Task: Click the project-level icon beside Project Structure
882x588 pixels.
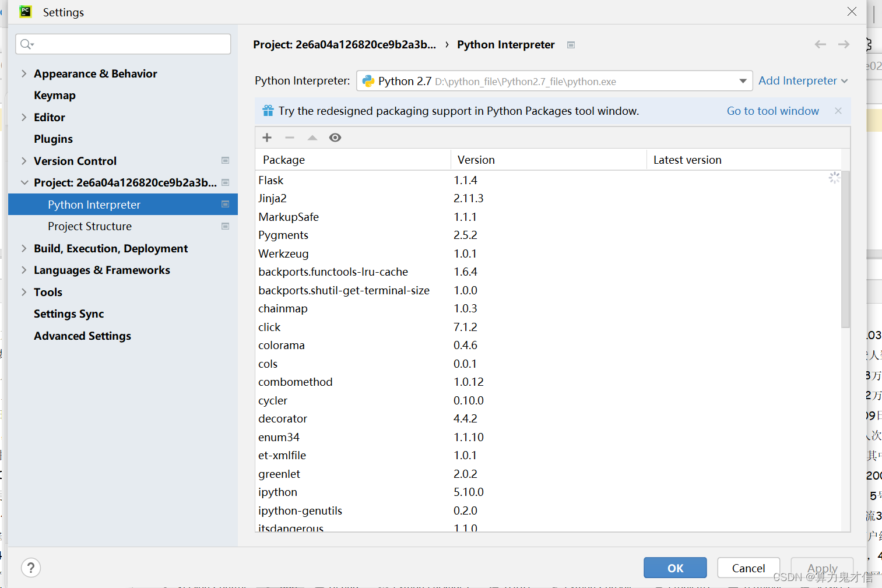Action: tap(226, 226)
